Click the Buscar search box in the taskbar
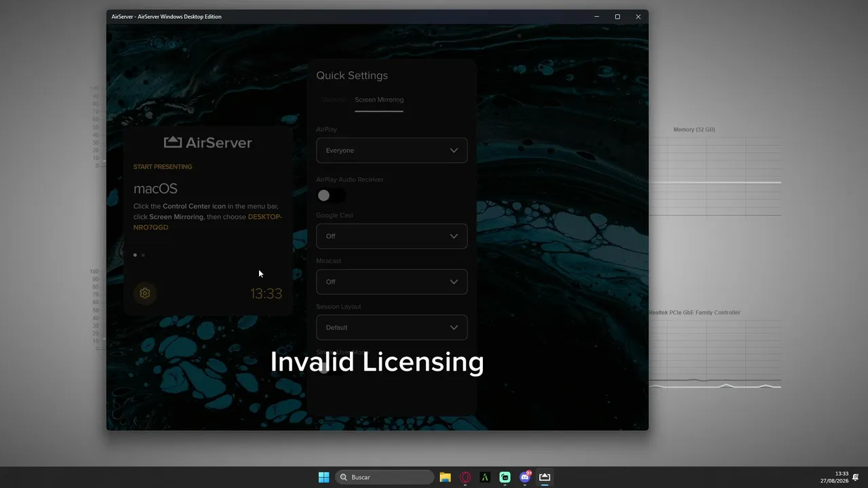Image resolution: width=868 pixels, height=488 pixels. (385, 477)
